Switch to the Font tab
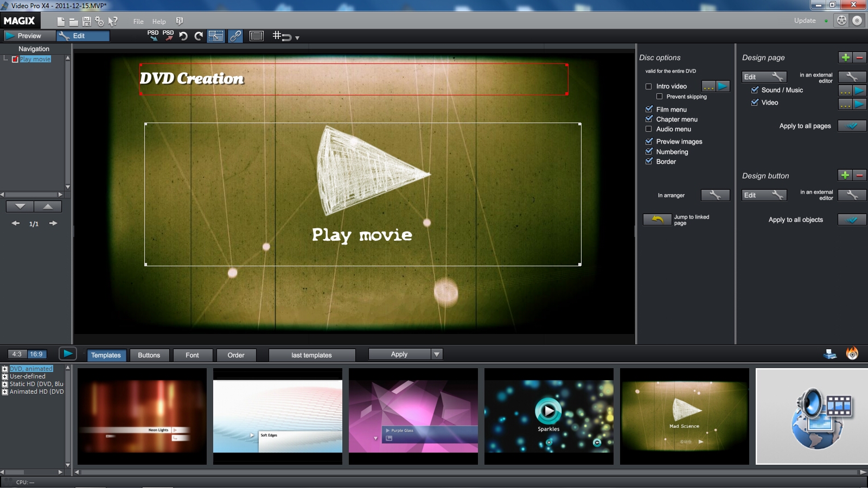The width and height of the screenshot is (868, 488). pyautogui.click(x=192, y=355)
